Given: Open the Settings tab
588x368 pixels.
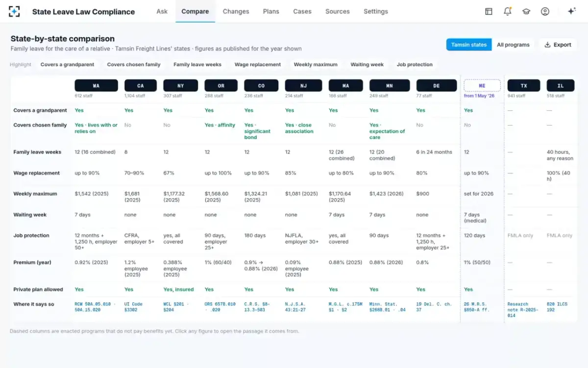Looking at the screenshot, I should pyautogui.click(x=376, y=11).
